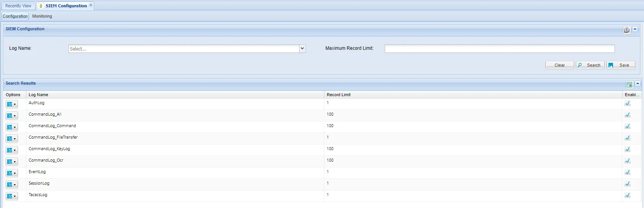Click the Clear button

point(559,65)
